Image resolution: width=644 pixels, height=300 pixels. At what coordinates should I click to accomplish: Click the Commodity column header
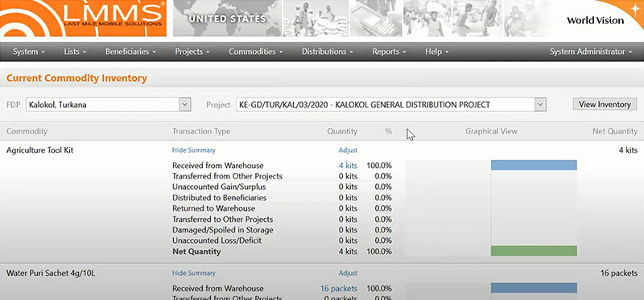(x=27, y=131)
